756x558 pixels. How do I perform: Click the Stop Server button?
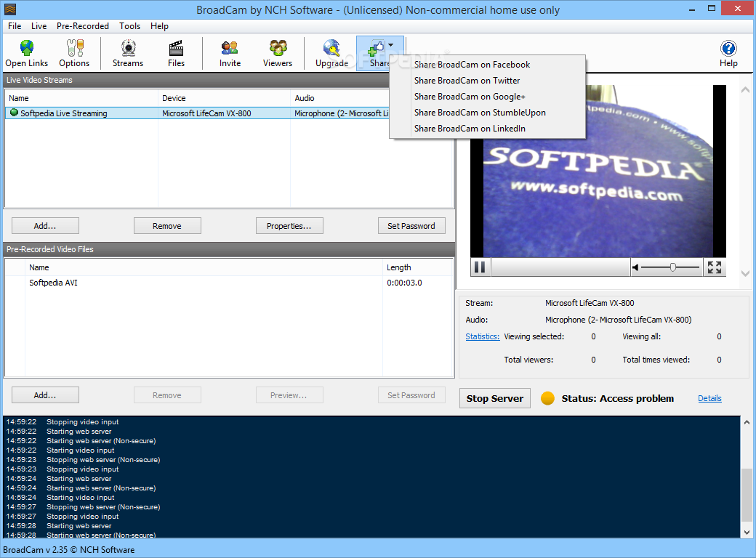(x=495, y=398)
